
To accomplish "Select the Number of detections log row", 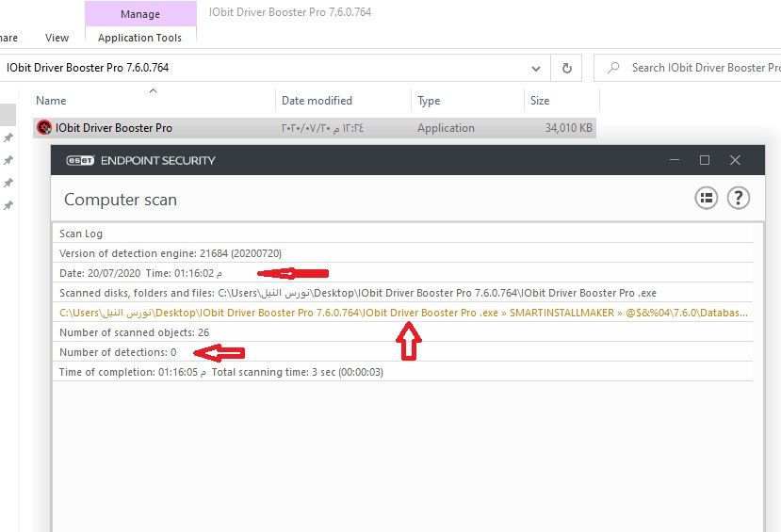I will [x=118, y=352].
